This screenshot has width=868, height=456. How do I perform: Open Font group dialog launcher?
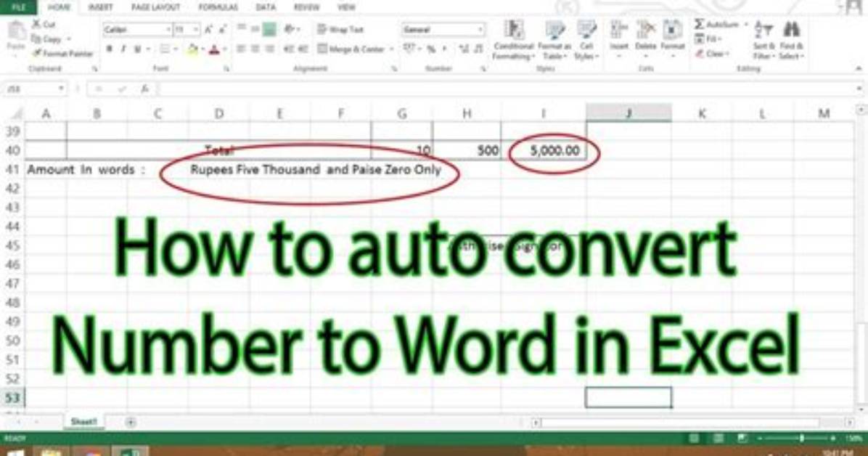click(226, 69)
